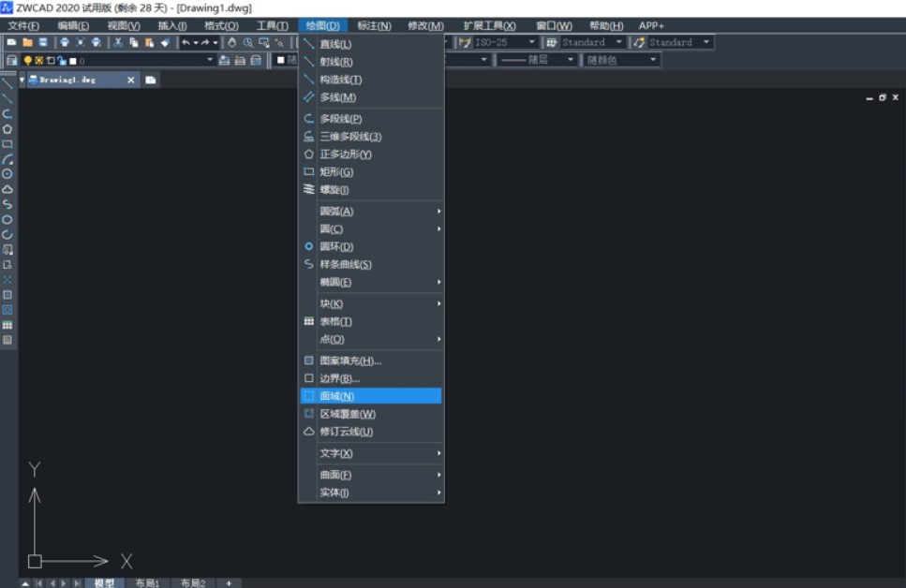The height and width of the screenshot is (588, 906).
Task: Open the 随颜色 color dropdown
Action: pos(655,59)
